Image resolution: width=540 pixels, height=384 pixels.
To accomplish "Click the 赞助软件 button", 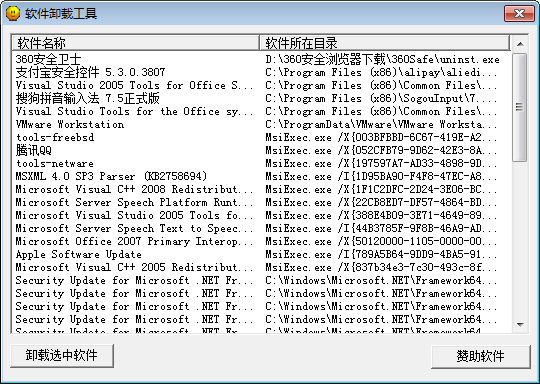I will coord(481,356).
